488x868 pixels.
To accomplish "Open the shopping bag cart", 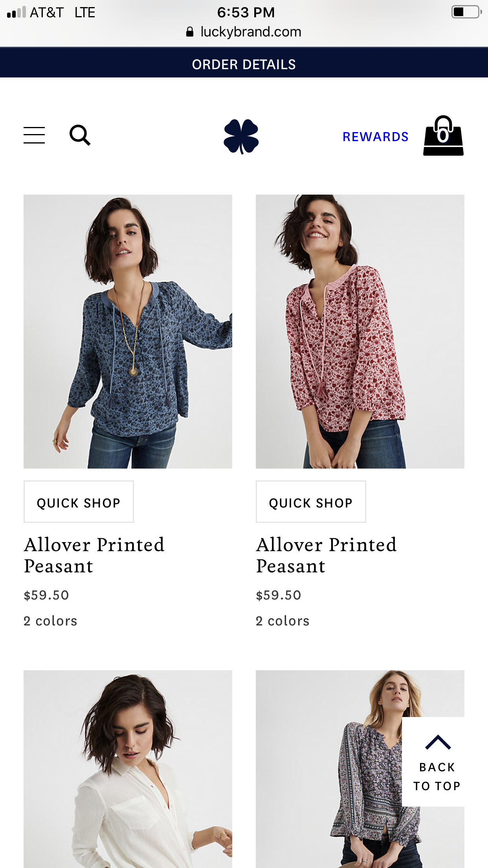I will (x=443, y=136).
